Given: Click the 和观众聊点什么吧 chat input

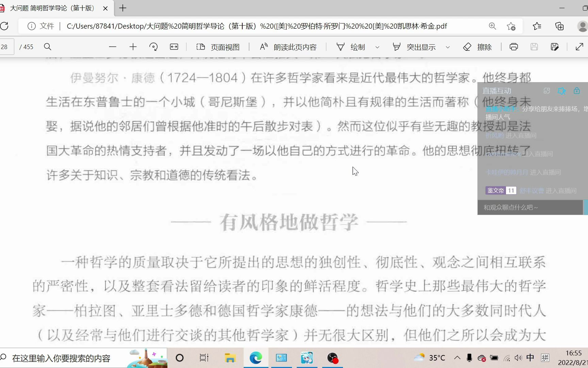Looking at the screenshot, I should (x=530, y=208).
